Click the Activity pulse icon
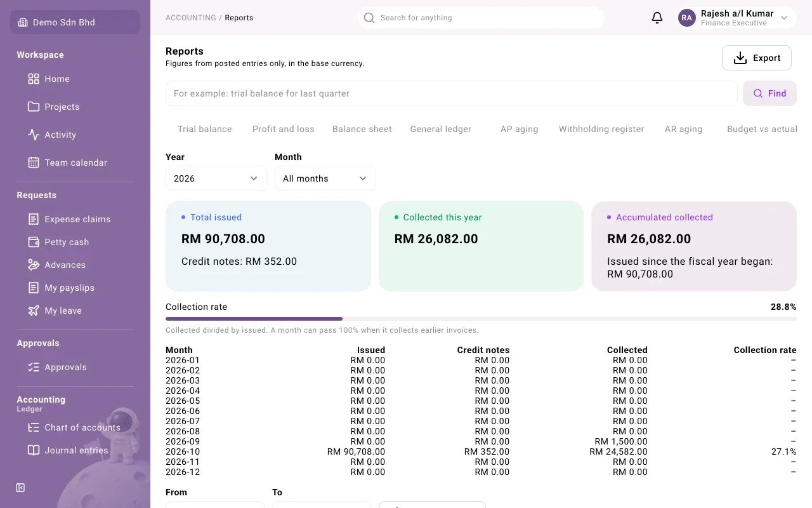 pyautogui.click(x=34, y=135)
